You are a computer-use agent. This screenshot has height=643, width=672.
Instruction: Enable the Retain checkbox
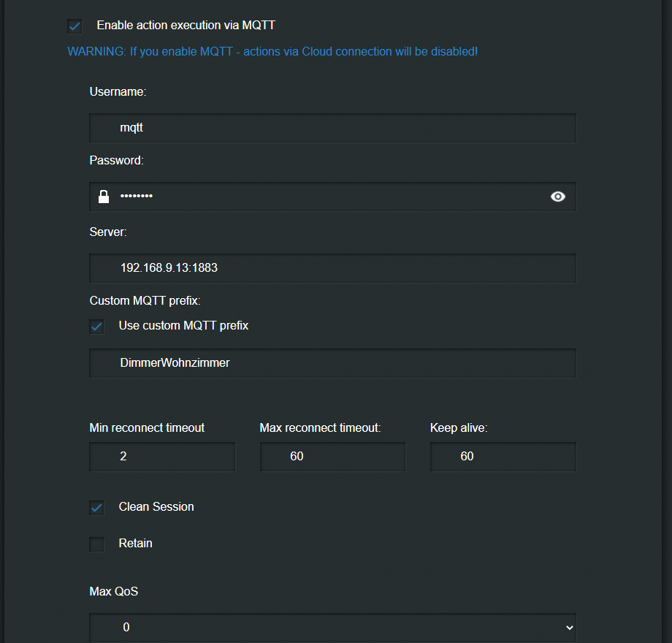pos(96,544)
